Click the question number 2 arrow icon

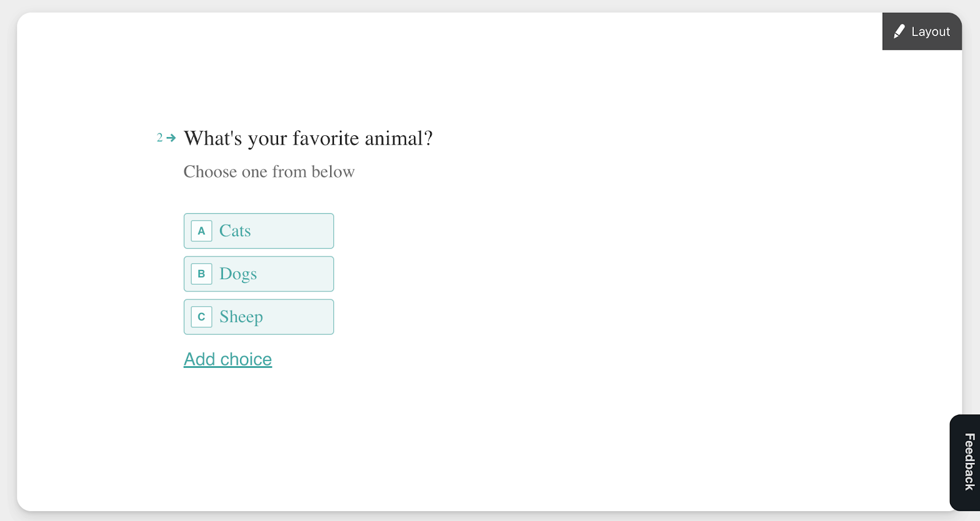171,138
